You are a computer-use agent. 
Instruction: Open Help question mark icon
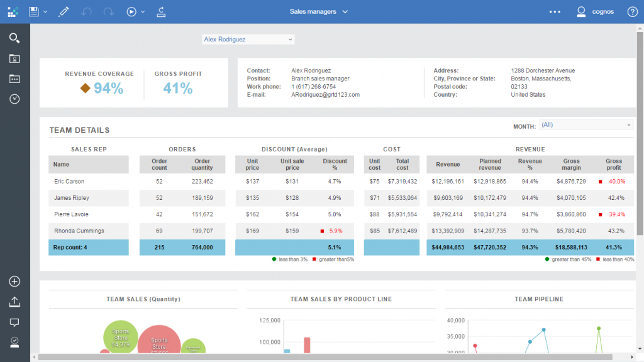tap(632, 11)
